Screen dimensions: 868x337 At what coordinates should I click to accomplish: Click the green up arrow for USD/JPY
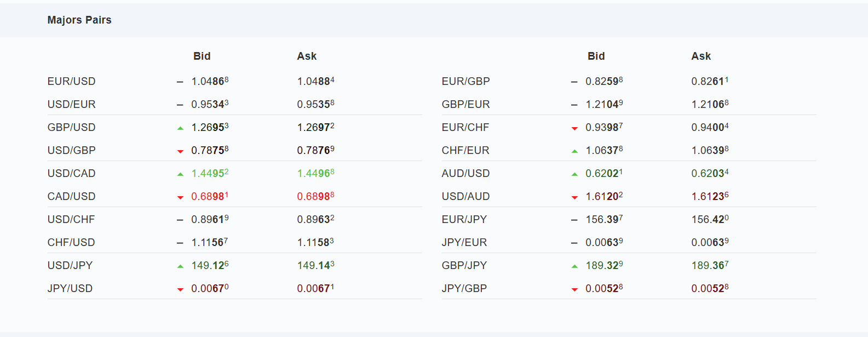pos(180,266)
